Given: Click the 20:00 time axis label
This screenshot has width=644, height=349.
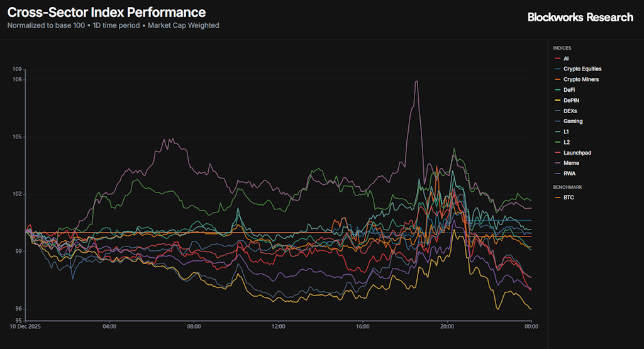Looking at the screenshot, I should [447, 326].
